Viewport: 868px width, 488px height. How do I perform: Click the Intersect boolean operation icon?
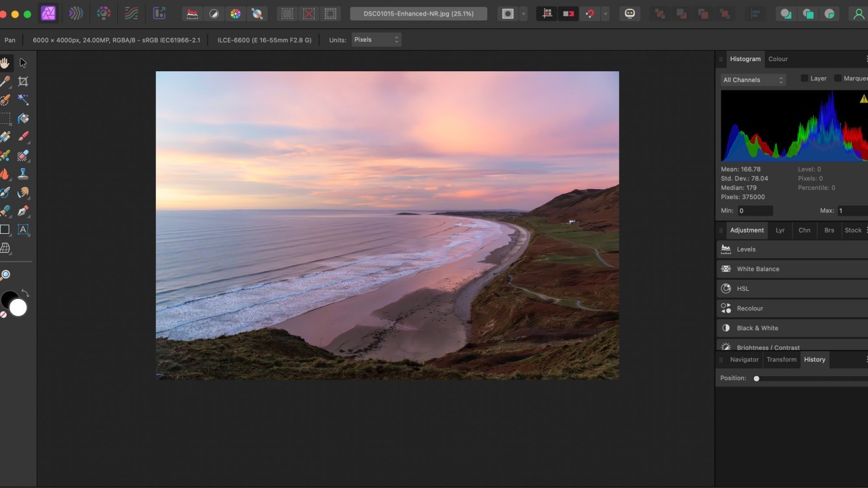[829, 14]
